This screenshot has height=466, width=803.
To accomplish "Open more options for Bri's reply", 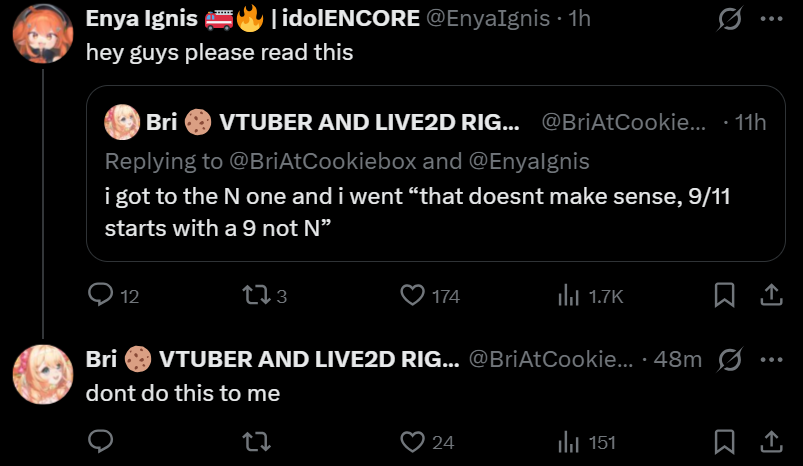I will click(771, 359).
